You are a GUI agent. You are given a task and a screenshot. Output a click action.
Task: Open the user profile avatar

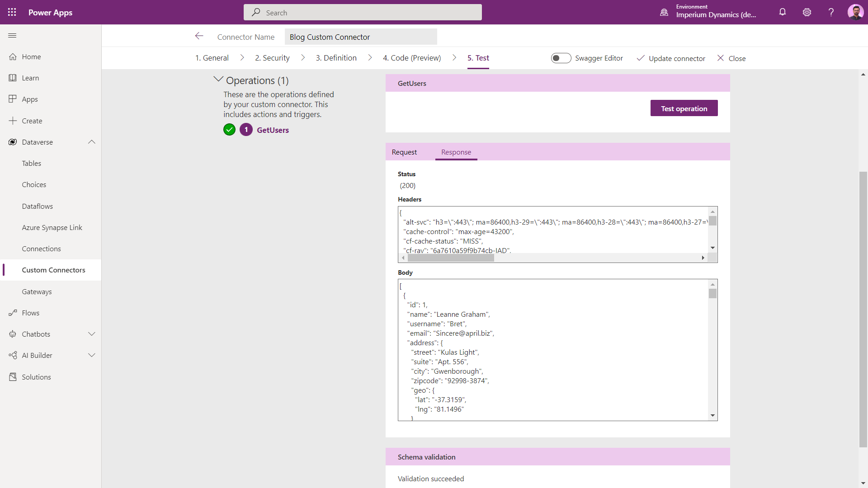(855, 12)
